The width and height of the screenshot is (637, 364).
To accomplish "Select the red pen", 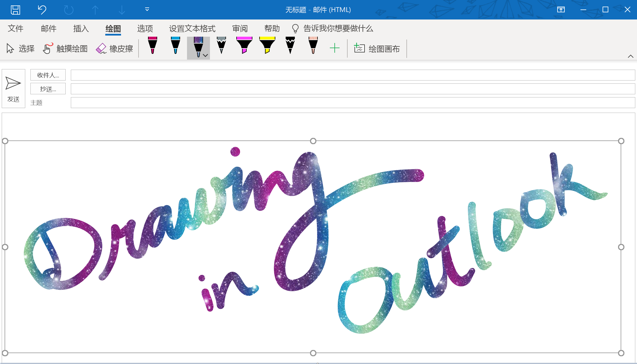I will [153, 45].
